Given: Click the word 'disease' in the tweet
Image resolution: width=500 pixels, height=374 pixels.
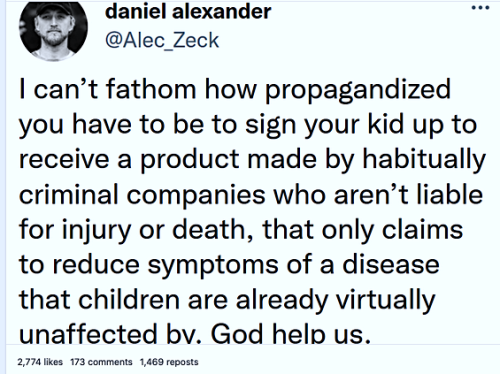Looking at the screenshot, I should click(391, 264).
